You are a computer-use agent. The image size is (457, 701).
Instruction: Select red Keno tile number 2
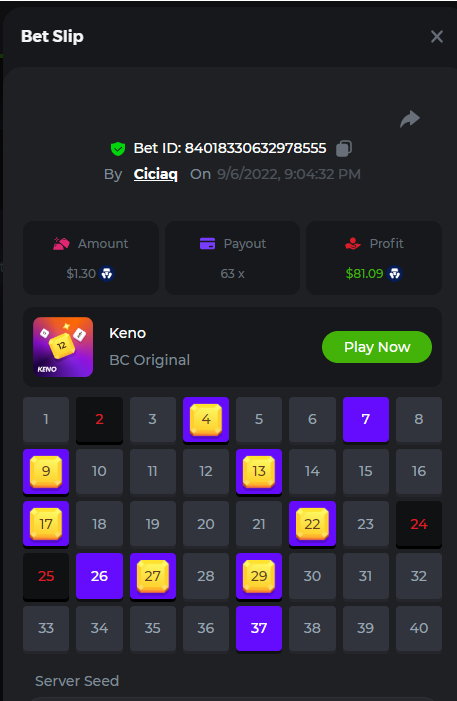(x=99, y=420)
